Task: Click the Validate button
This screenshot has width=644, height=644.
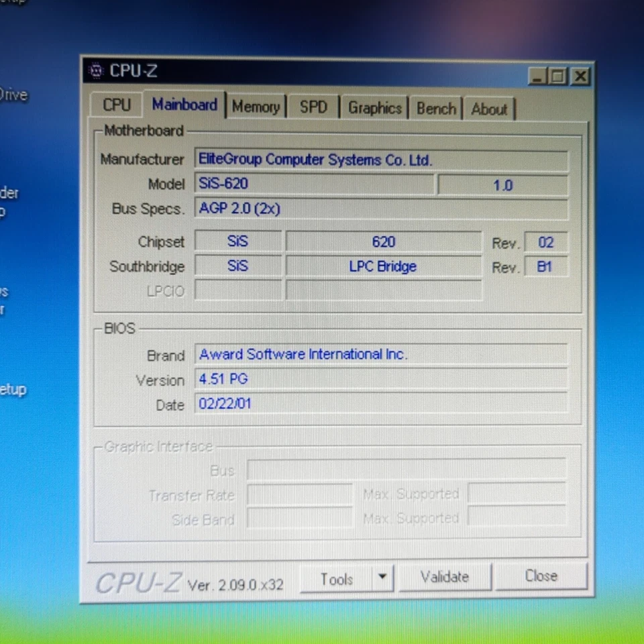Action: click(445, 576)
